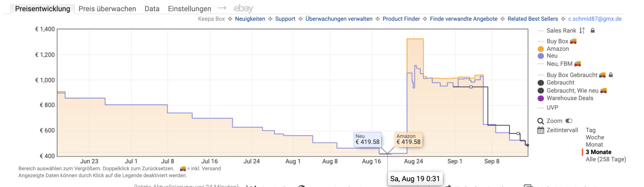Open Überwachungen verwalten link

point(339,19)
